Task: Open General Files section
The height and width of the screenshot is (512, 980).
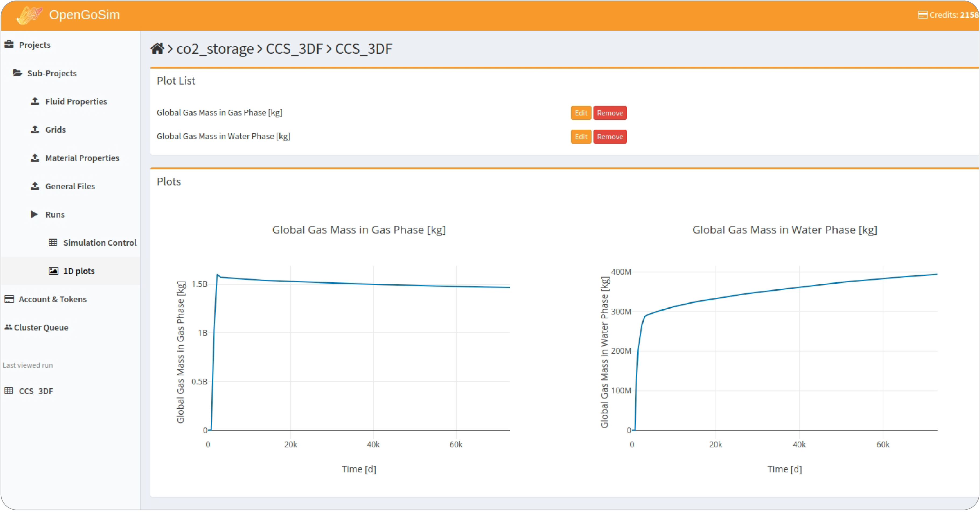Action: coord(70,186)
